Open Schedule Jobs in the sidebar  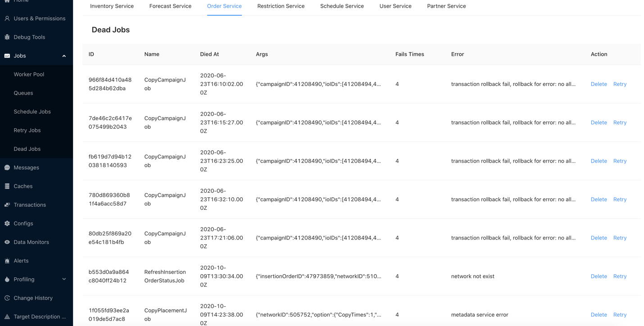pos(32,112)
